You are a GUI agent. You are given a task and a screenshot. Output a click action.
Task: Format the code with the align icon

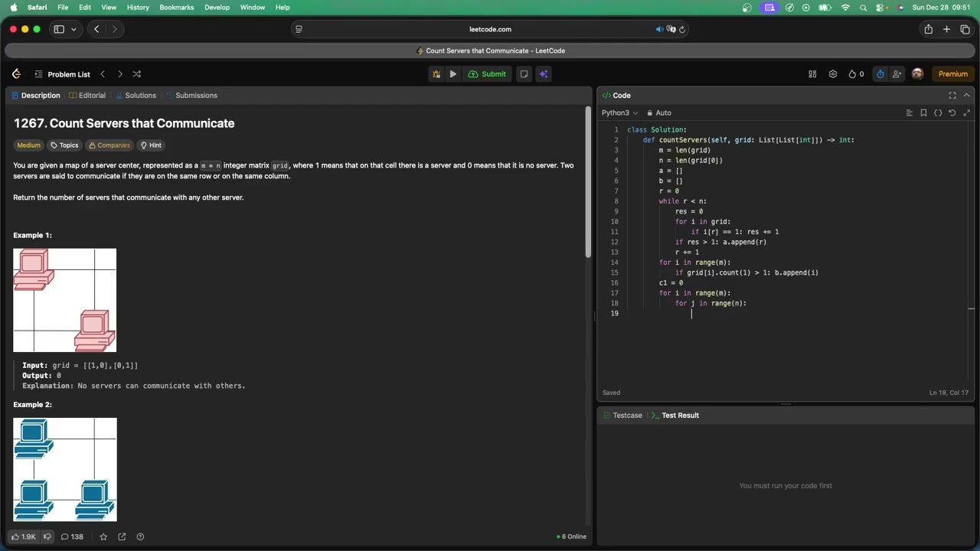910,112
